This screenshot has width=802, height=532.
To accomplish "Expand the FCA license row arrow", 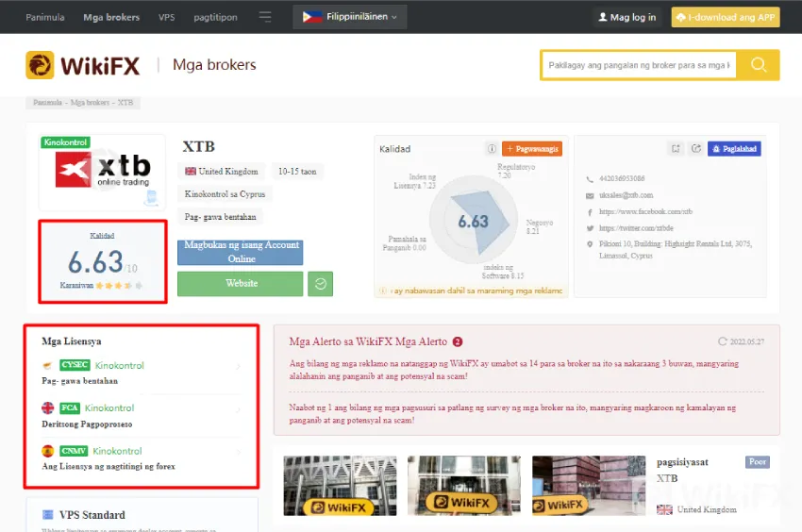I will [x=239, y=409].
